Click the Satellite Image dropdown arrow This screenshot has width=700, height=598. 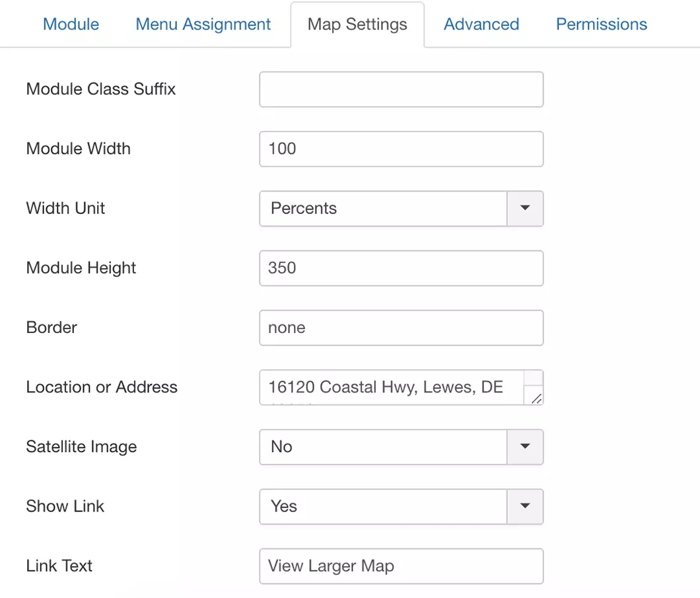[525, 447]
